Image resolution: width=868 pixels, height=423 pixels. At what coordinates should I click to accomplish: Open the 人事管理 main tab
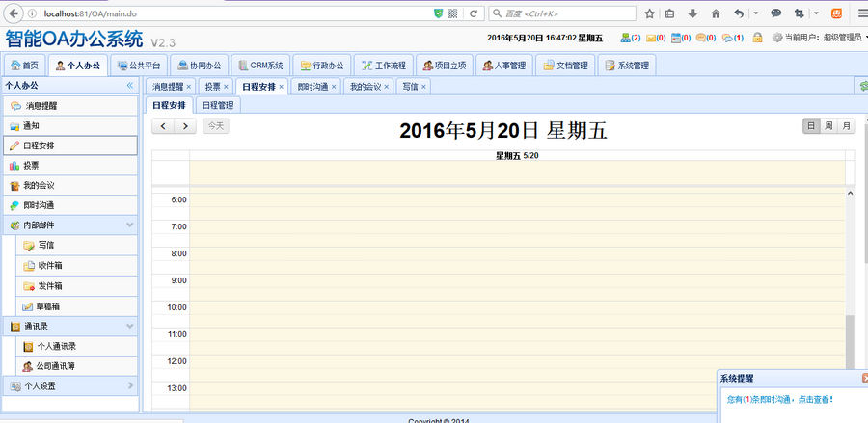503,66
